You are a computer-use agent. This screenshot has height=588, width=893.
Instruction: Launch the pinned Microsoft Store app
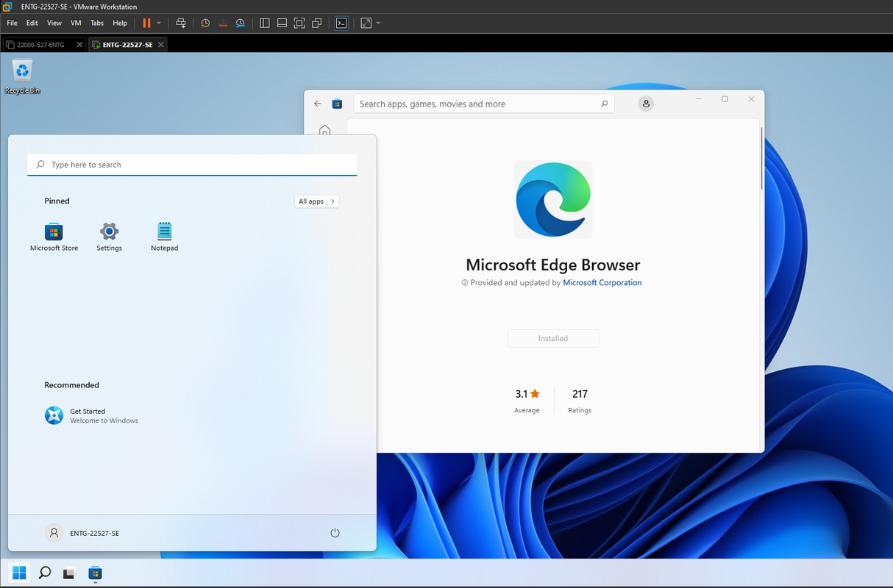[54, 237]
